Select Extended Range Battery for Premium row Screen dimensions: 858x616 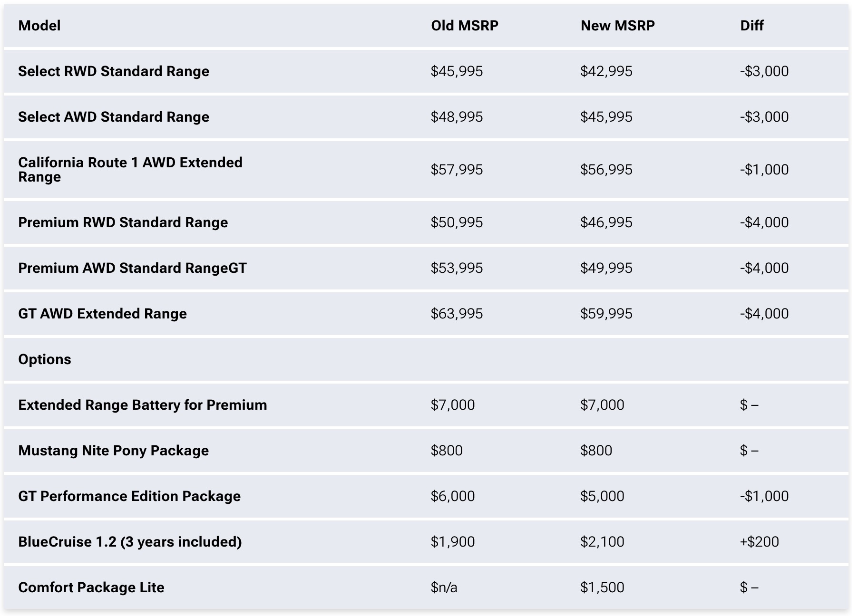pyautogui.click(x=142, y=405)
